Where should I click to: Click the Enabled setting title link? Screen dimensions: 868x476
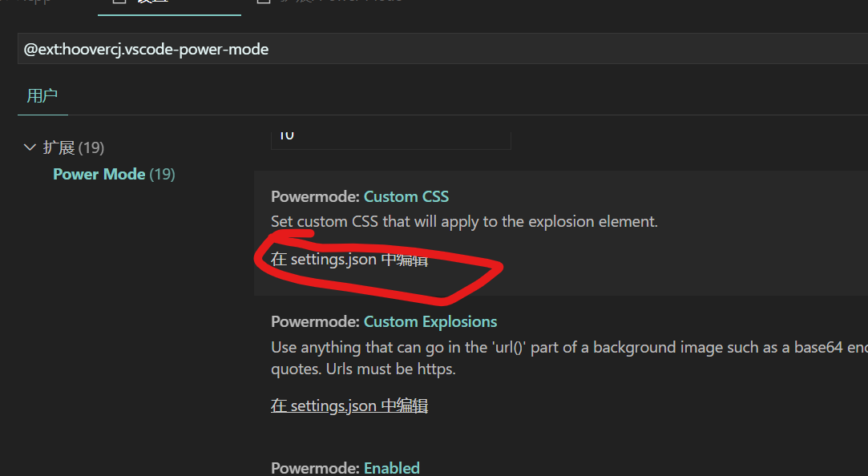tap(391, 467)
